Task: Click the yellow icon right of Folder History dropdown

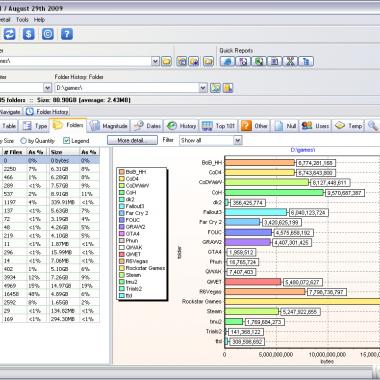Action: pos(228,88)
